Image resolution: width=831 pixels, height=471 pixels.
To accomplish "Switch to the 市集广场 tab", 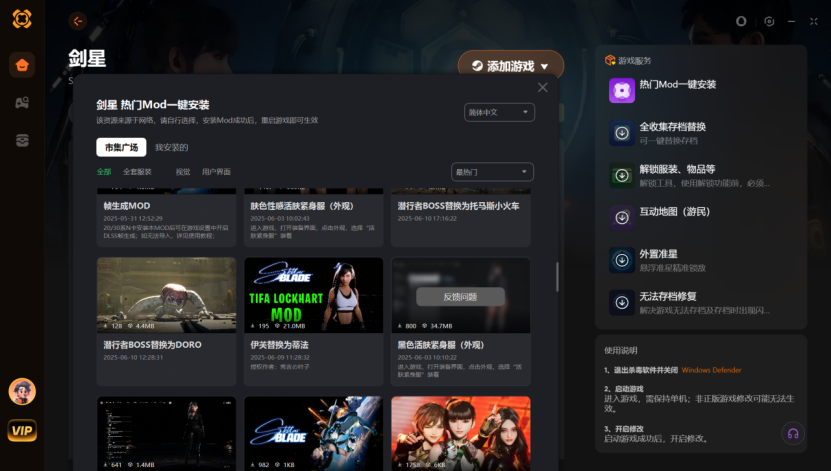I will click(121, 147).
